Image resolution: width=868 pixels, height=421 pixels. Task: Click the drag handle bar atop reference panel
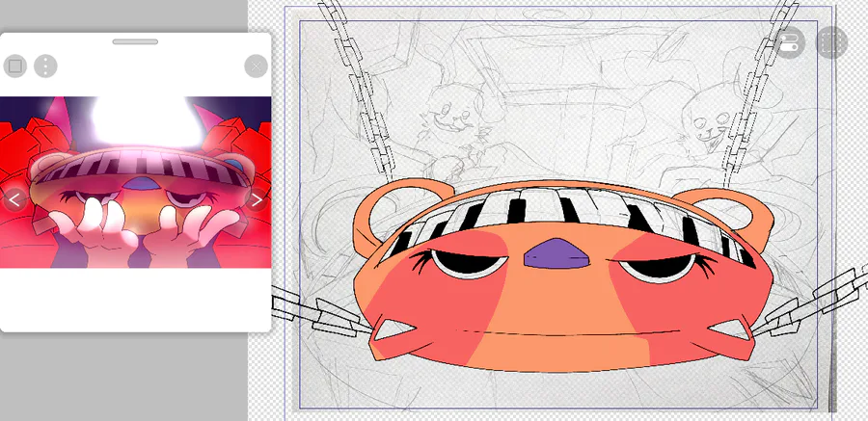point(135,41)
